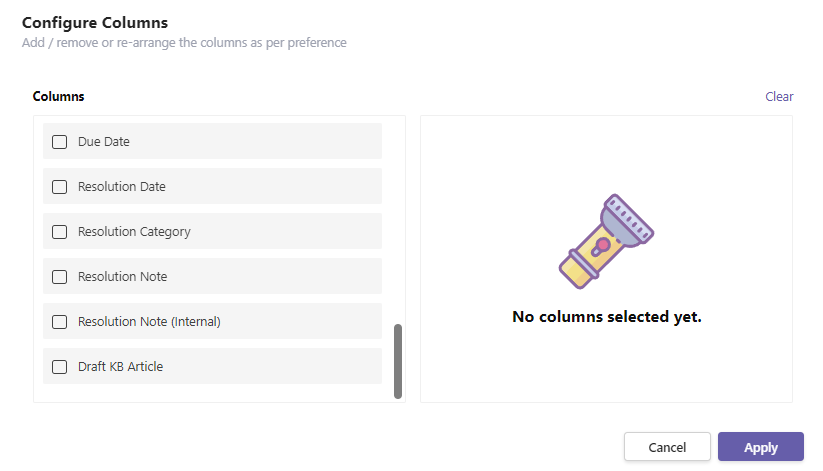Image resolution: width=823 pixels, height=471 pixels.
Task: Click the 'No columns selected yet.' message
Action: 607,317
